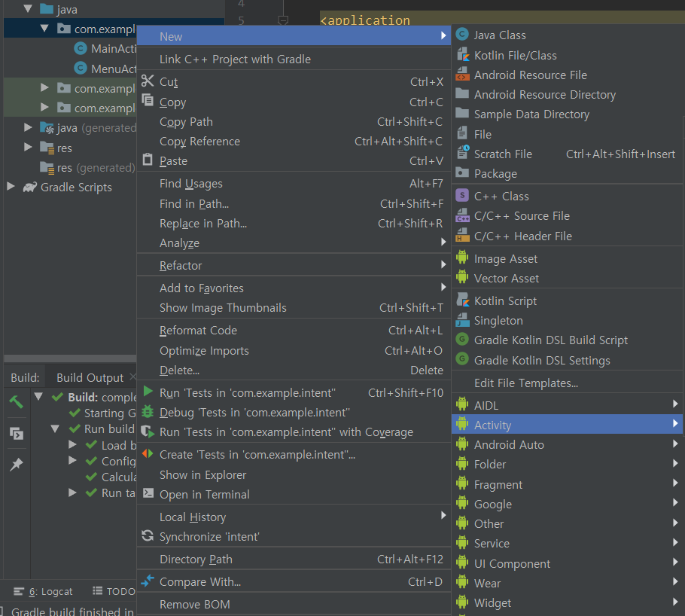Open the TODO tool window tab
The width and height of the screenshot is (685, 616).
tap(114, 591)
